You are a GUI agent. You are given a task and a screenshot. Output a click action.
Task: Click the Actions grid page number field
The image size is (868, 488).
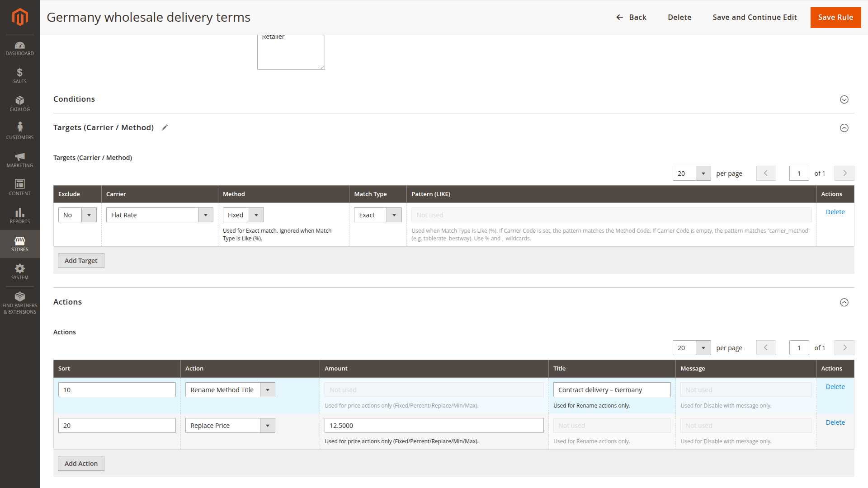pos(799,348)
